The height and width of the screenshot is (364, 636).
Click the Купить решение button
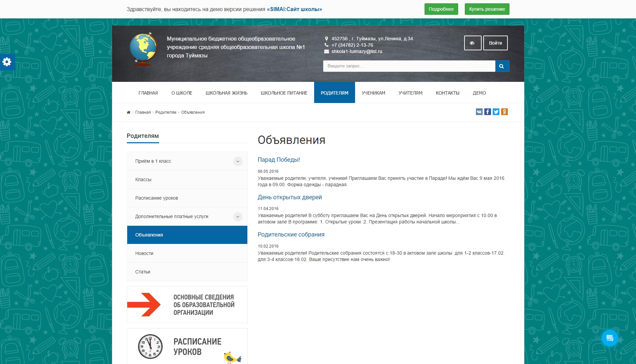[487, 9]
